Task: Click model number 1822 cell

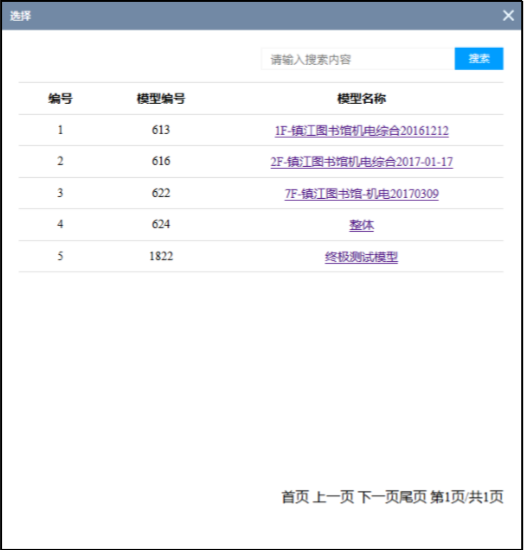Action: 161,256
